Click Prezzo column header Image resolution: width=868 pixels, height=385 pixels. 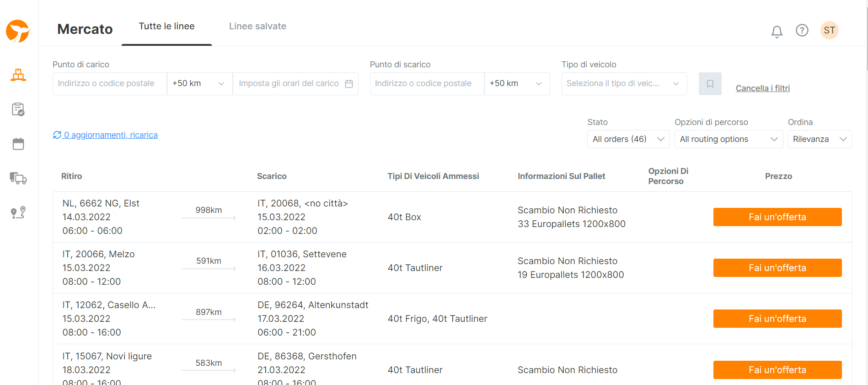click(x=778, y=176)
